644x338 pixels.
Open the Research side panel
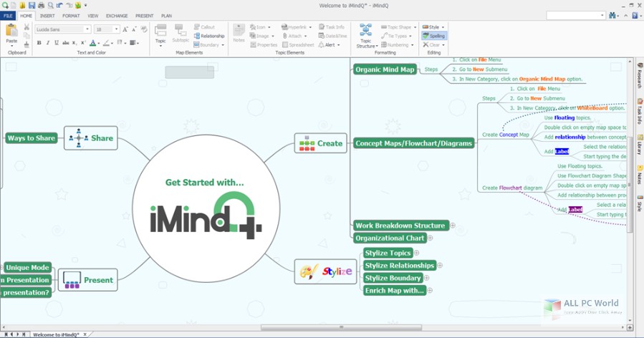click(x=640, y=76)
